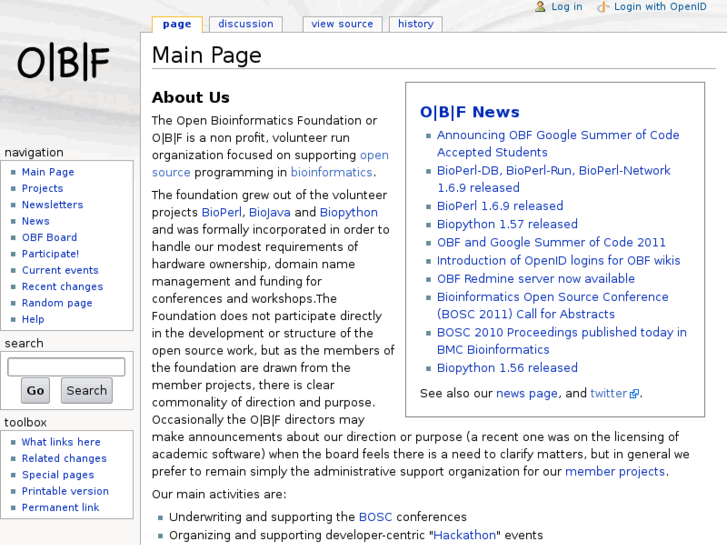The image size is (727, 545).
Task: Open the BioJava project link
Action: 270,212
